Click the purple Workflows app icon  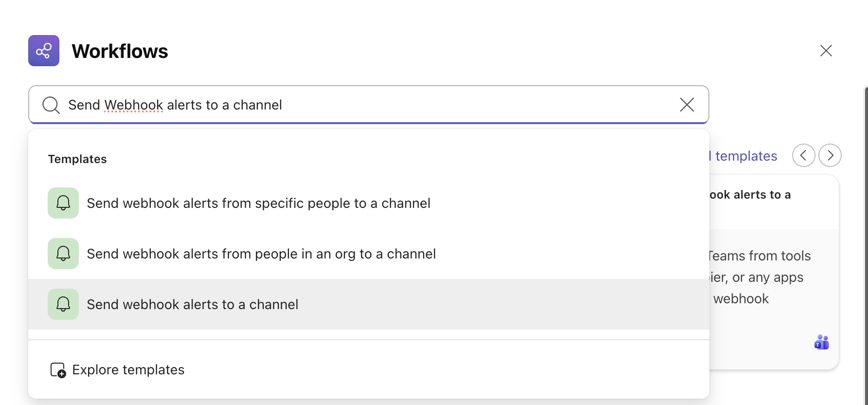[44, 51]
